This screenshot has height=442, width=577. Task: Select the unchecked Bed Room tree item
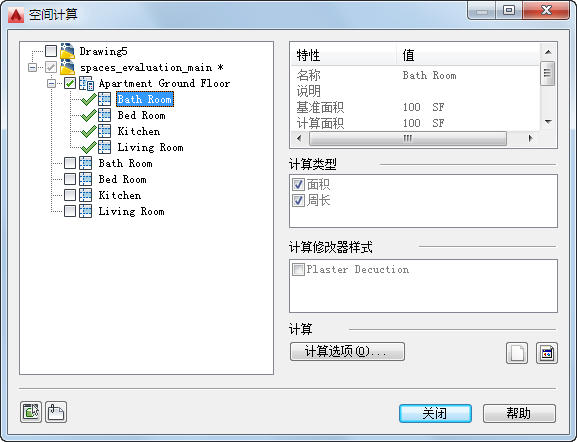(123, 179)
